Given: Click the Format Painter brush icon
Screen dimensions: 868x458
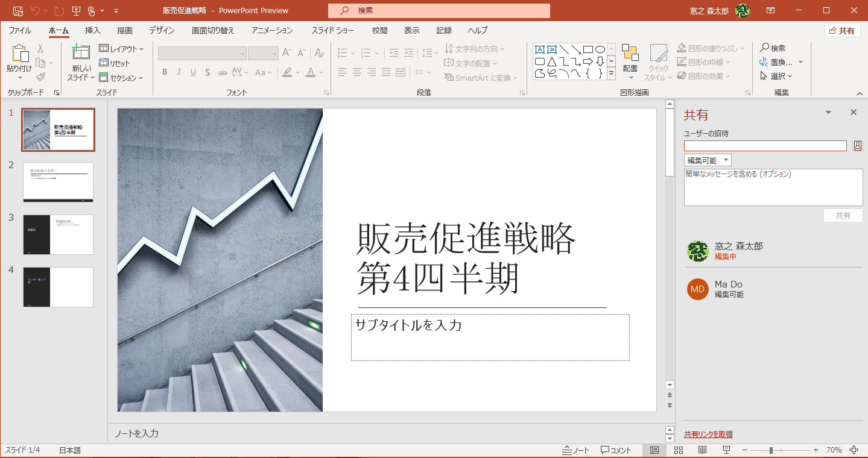Looking at the screenshot, I should click(40, 77).
